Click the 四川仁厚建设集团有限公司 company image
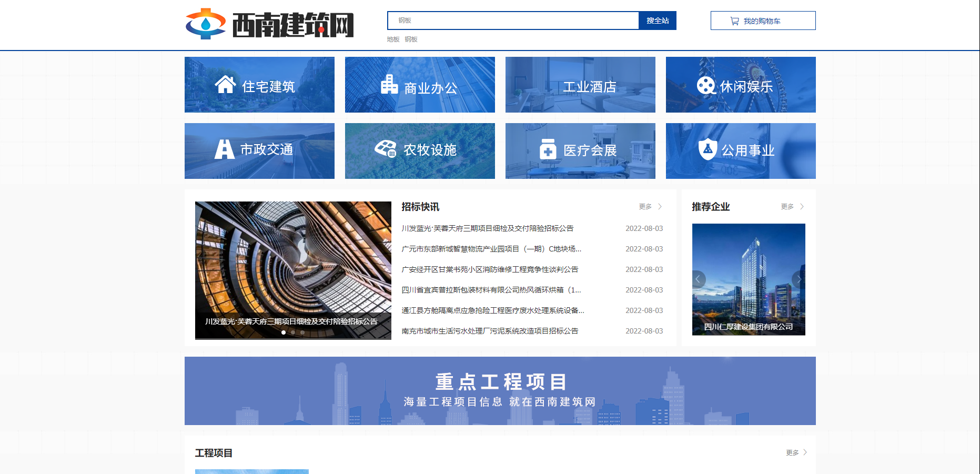The width and height of the screenshot is (980, 474). [x=749, y=279]
